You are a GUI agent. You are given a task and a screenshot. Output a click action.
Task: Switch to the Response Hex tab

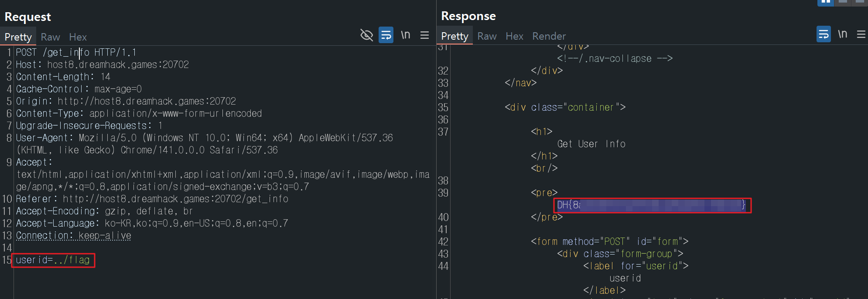(x=514, y=36)
